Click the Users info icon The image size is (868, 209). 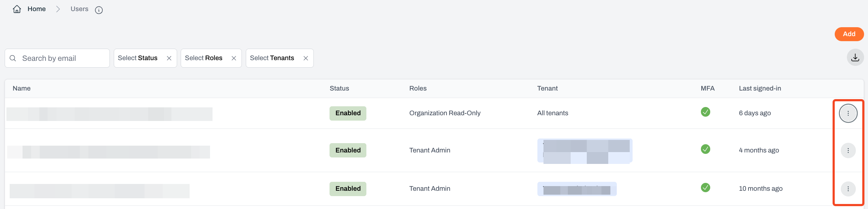tap(99, 10)
